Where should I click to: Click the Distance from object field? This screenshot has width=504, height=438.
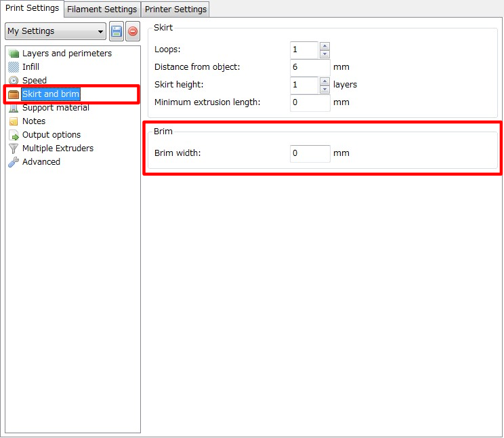click(x=310, y=67)
